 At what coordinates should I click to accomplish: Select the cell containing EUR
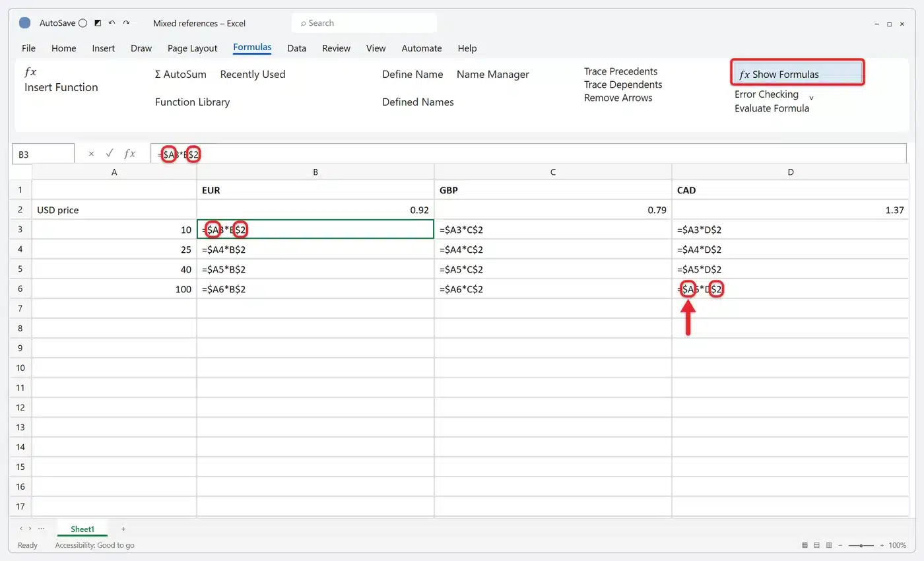[x=315, y=190]
